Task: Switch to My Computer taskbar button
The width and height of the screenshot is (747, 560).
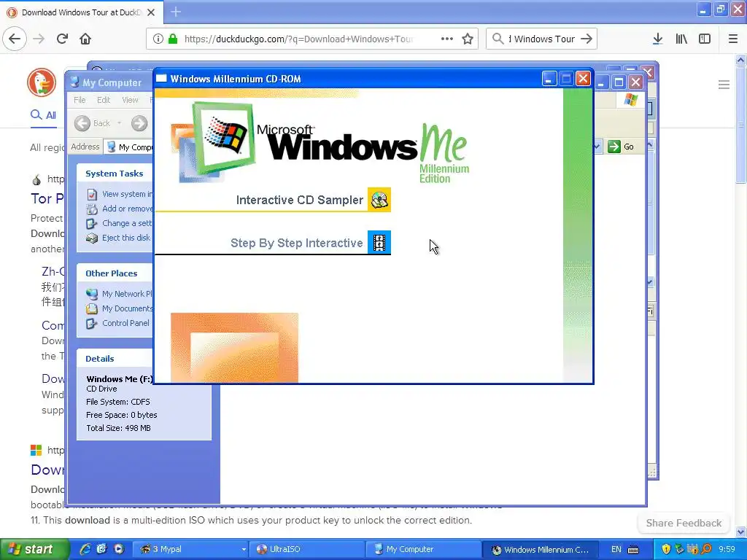Action: pos(423,549)
